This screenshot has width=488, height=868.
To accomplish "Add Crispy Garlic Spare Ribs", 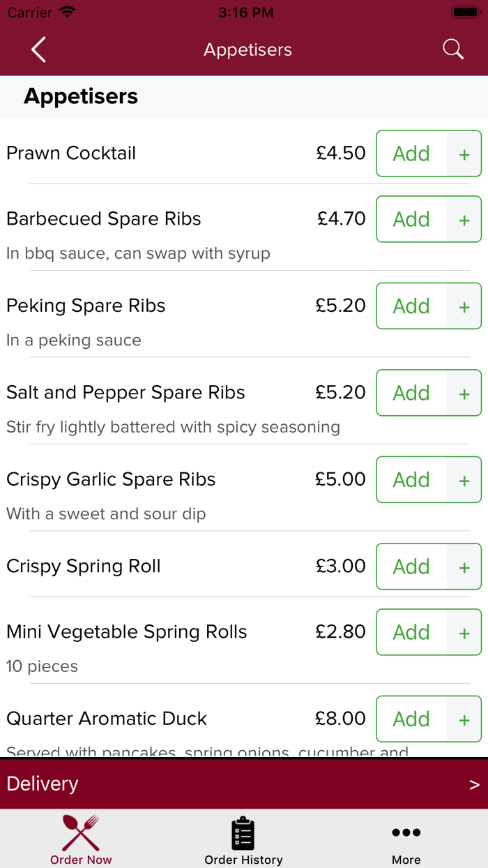I will [411, 479].
